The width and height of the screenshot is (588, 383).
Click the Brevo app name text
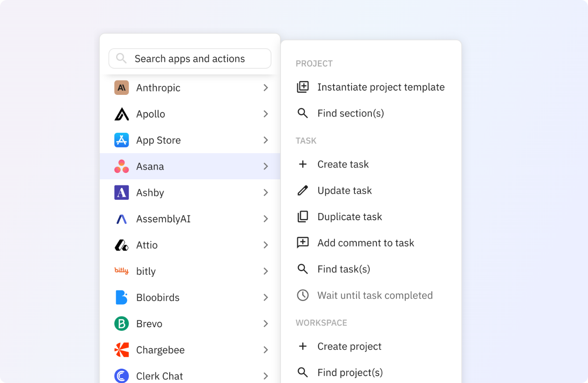click(149, 324)
